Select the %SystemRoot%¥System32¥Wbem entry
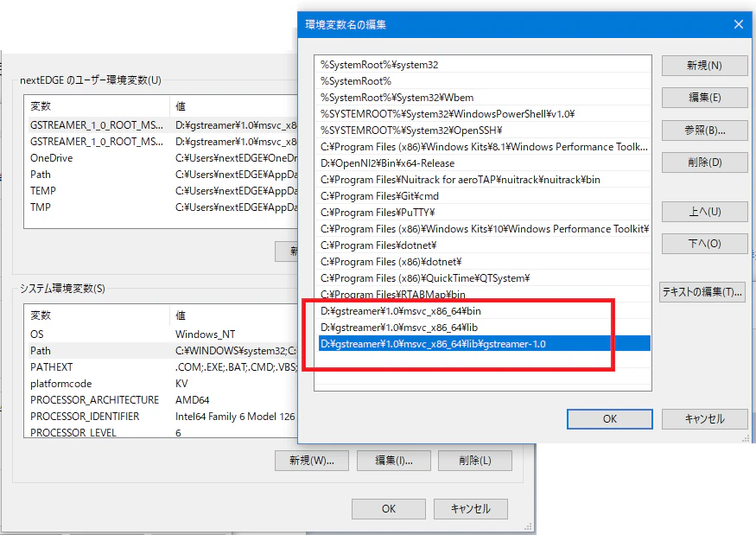 pyautogui.click(x=482, y=98)
